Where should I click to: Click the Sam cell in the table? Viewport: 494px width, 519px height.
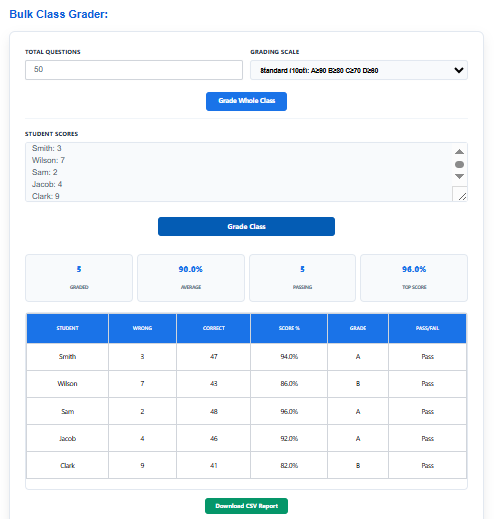67,411
